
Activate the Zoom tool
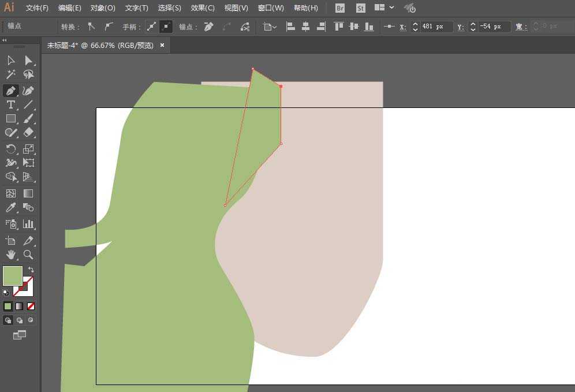coord(28,255)
